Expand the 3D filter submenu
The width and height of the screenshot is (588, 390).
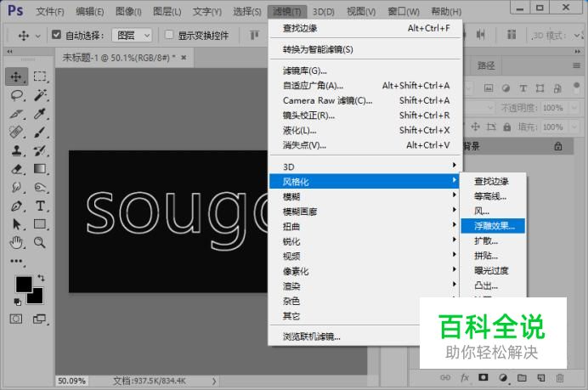[365, 167]
